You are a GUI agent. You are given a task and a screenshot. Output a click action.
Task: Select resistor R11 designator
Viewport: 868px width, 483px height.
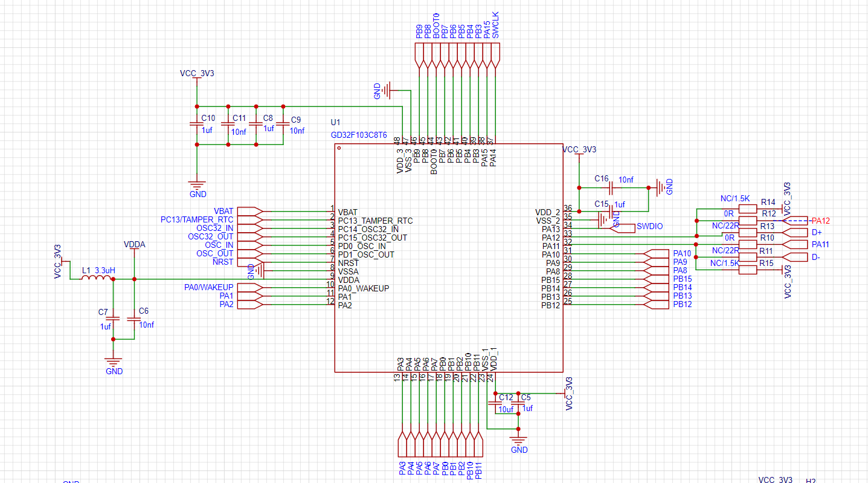766,251
